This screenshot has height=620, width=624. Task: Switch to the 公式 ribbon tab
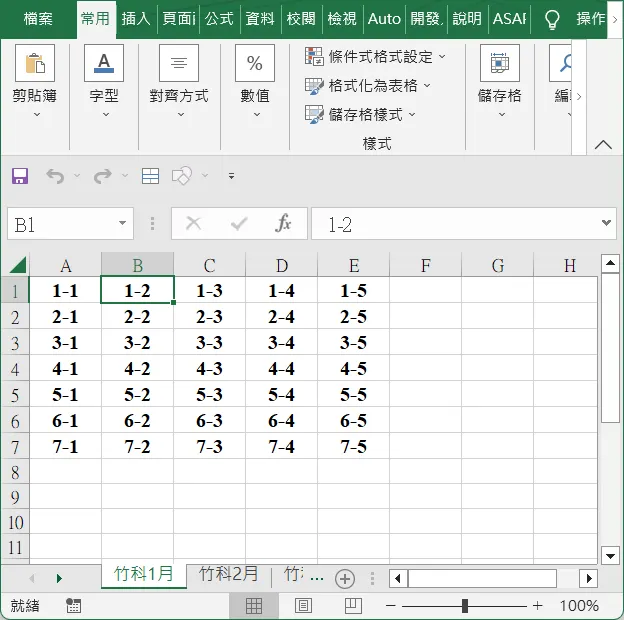219,19
